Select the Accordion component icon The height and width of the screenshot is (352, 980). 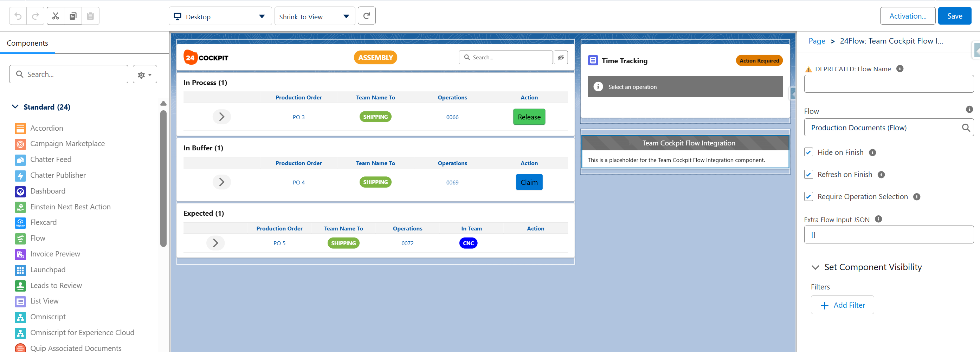20,129
